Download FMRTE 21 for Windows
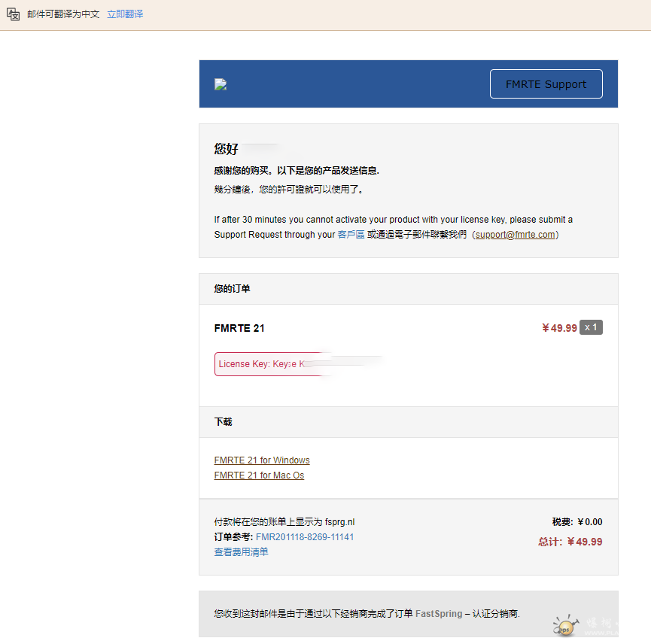This screenshot has height=644, width=651. point(262,460)
